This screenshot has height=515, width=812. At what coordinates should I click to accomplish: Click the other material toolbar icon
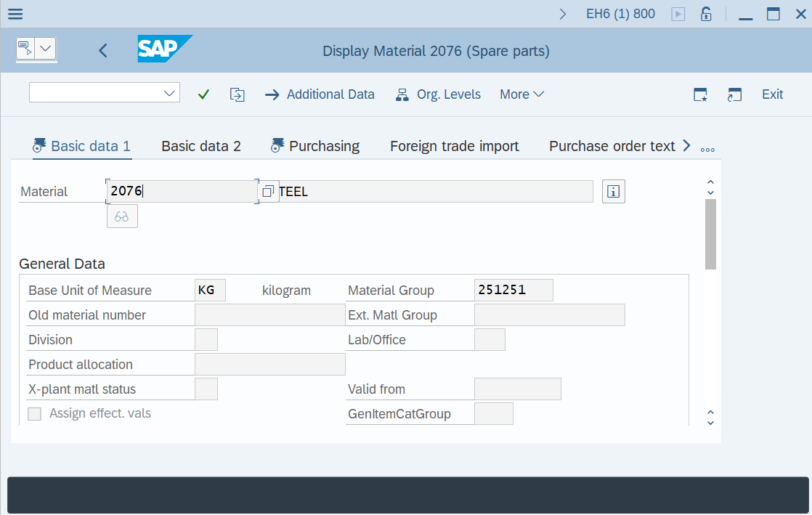click(237, 94)
